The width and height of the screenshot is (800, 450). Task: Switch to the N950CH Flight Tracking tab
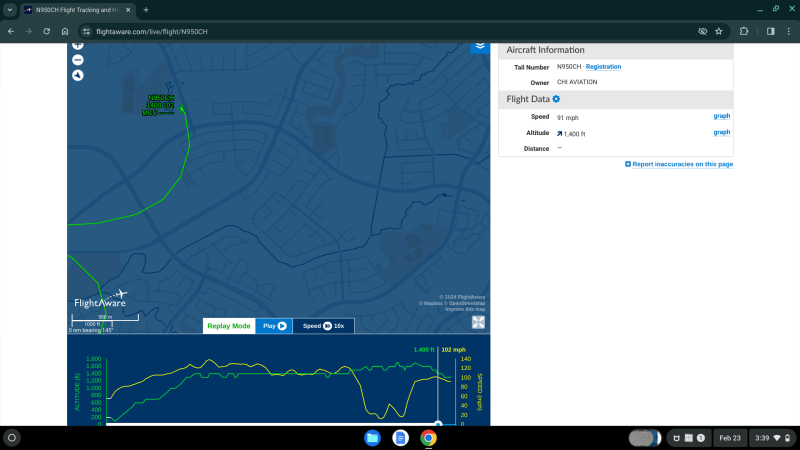coord(75,9)
